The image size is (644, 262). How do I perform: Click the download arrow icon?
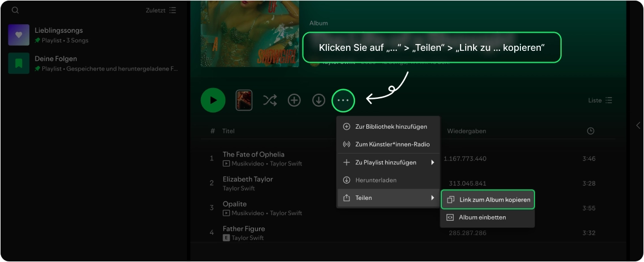click(319, 100)
